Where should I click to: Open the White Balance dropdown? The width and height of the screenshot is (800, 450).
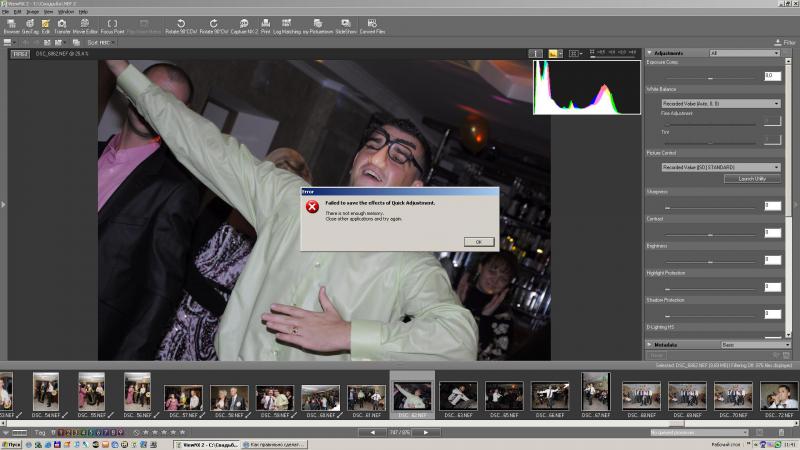pyautogui.click(x=720, y=104)
